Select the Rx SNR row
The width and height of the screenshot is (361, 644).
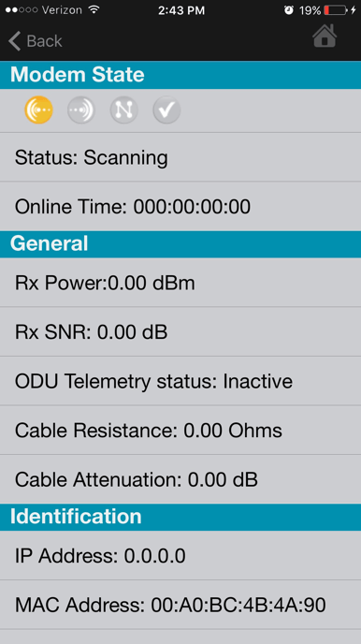[x=180, y=331]
